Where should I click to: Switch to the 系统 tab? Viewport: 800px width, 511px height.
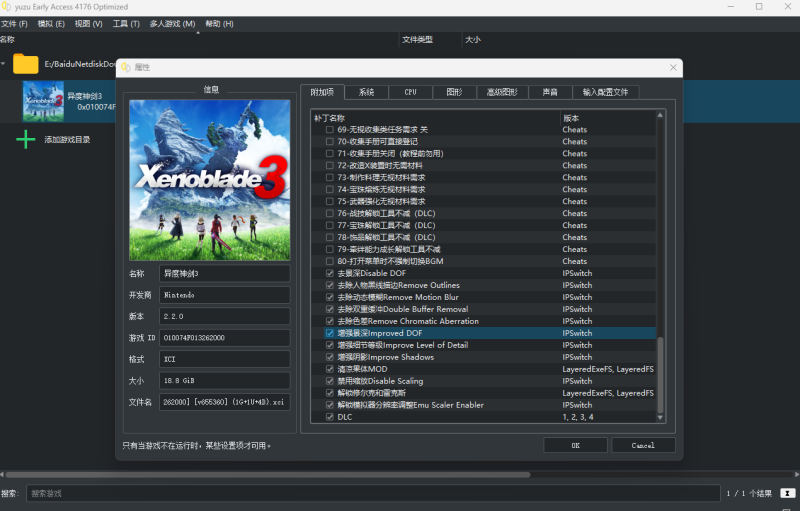coord(366,92)
